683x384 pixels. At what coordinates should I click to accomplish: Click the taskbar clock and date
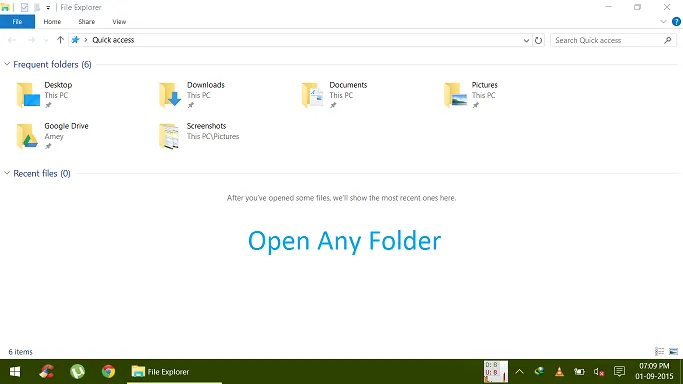click(654, 371)
